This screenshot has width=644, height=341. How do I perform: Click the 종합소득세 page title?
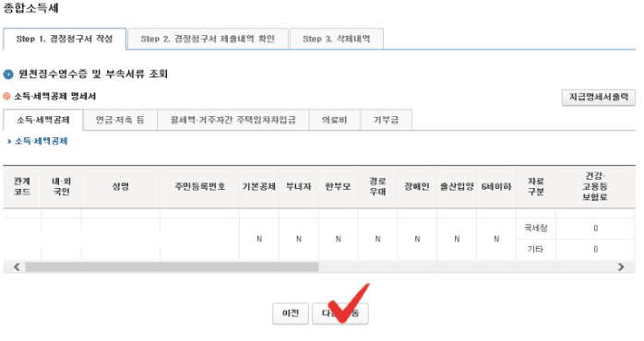[x=31, y=8]
